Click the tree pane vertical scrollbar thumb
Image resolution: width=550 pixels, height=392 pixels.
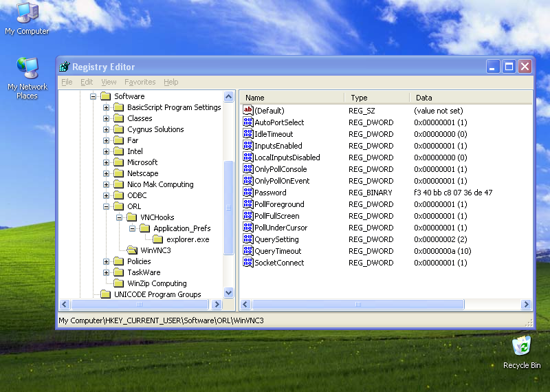(x=229, y=208)
